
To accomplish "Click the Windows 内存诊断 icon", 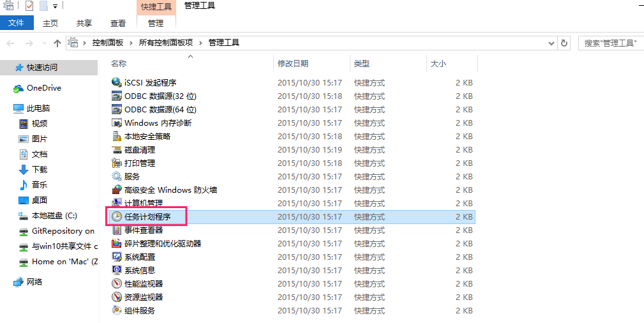I will [x=117, y=123].
